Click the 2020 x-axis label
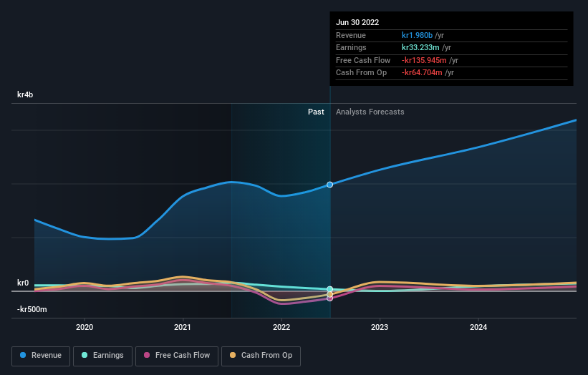Viewport: 588px width, 375px height. click(x=85, y=328)
